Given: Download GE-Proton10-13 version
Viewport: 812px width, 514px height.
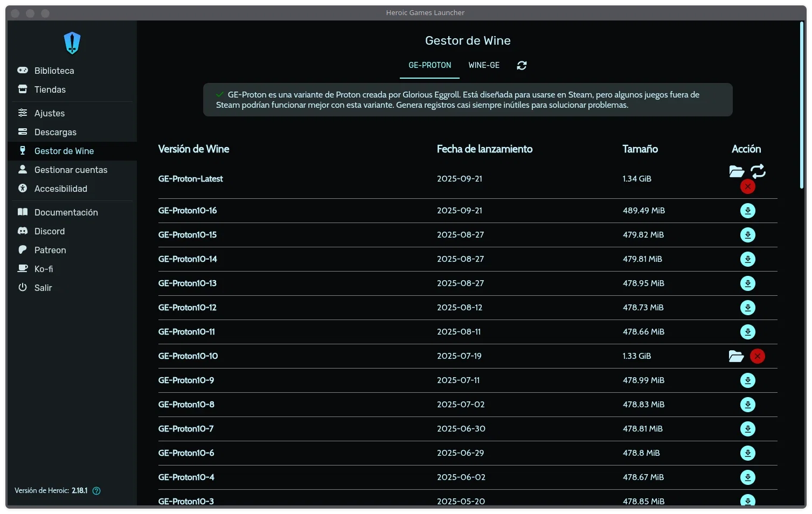Looking at the screenshot, I should (x=747, y=283).
